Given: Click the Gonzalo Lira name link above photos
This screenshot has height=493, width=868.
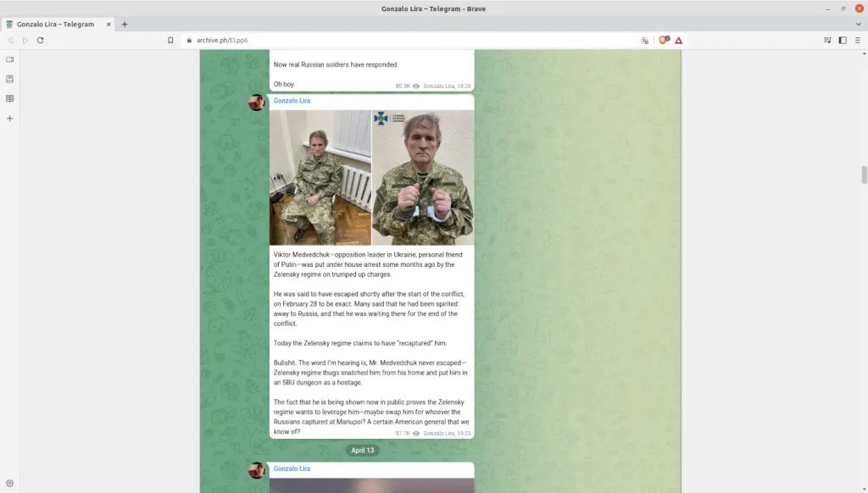Looking at the screenshot, I should [x=292, y=101].
